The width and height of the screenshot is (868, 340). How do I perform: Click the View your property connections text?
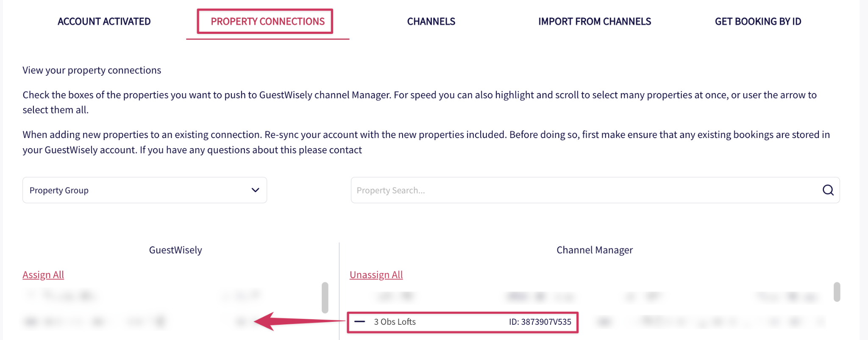point(92,70)
